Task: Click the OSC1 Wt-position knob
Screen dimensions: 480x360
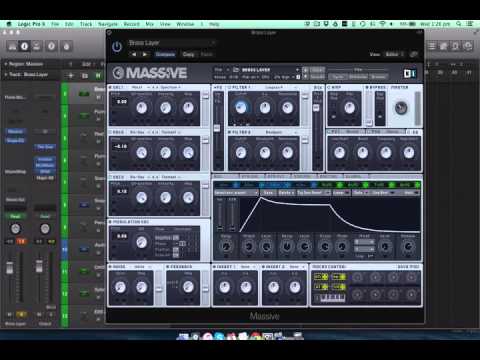Action: tap(142, 108)
